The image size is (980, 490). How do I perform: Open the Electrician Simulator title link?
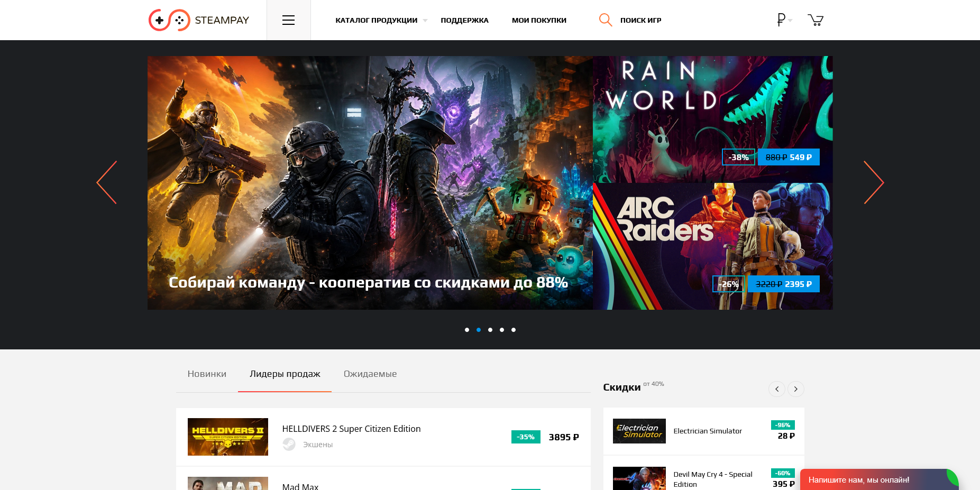[708, 431]
